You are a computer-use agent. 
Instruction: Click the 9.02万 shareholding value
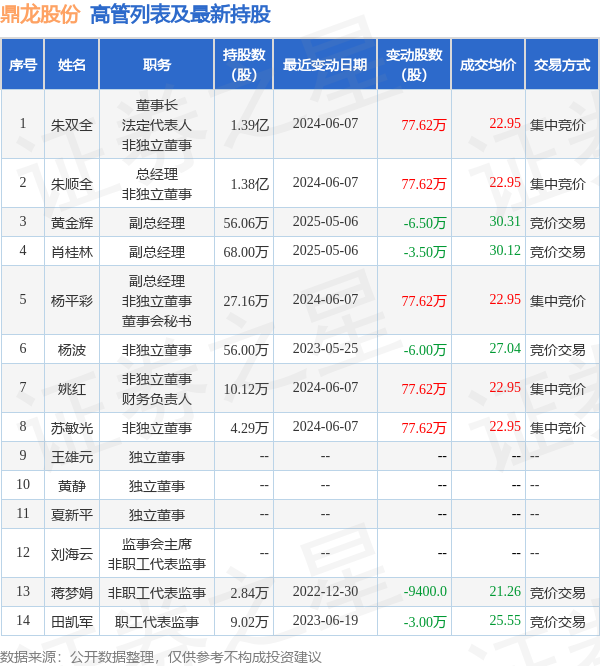pyautogui.click(x=249, y=622)
